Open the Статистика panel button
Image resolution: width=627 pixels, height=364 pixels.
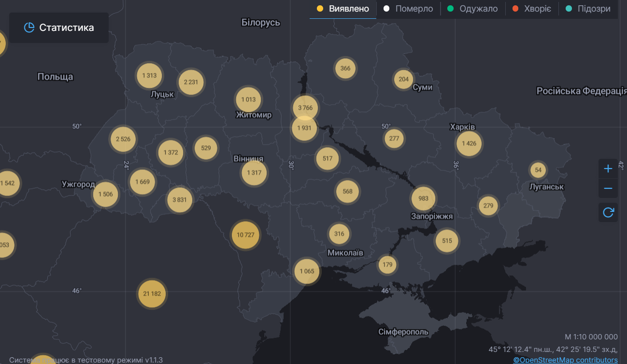click(59, 28)
